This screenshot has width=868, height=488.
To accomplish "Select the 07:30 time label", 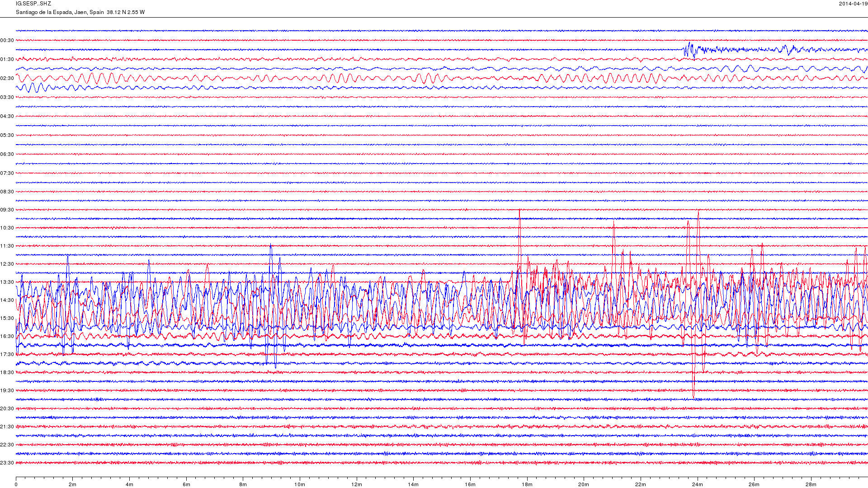I will pyautogui.click(x=7, y=174).
